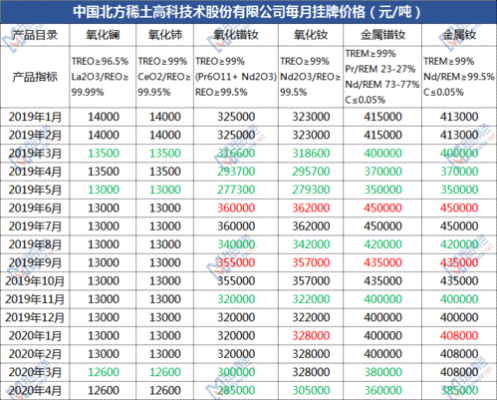Click the table title about monthly listed prices
This screenshot has width=497, height=400.
tap(247, 12)
